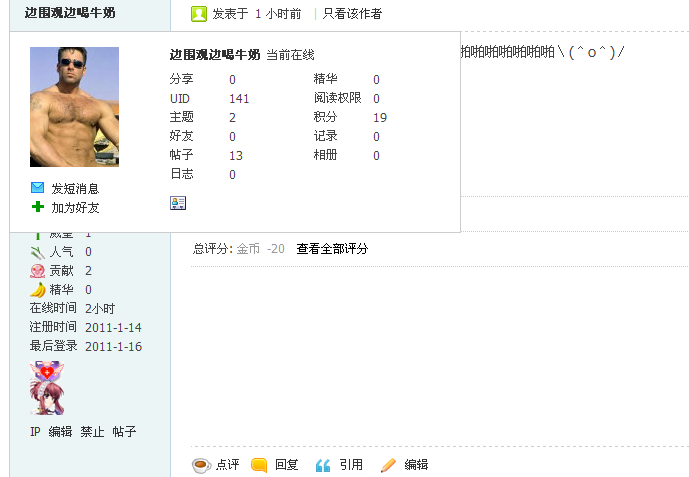Click 注册时间 2011-1-14 text
This screenshot has height=477, width=689.
tap(86, 327)
